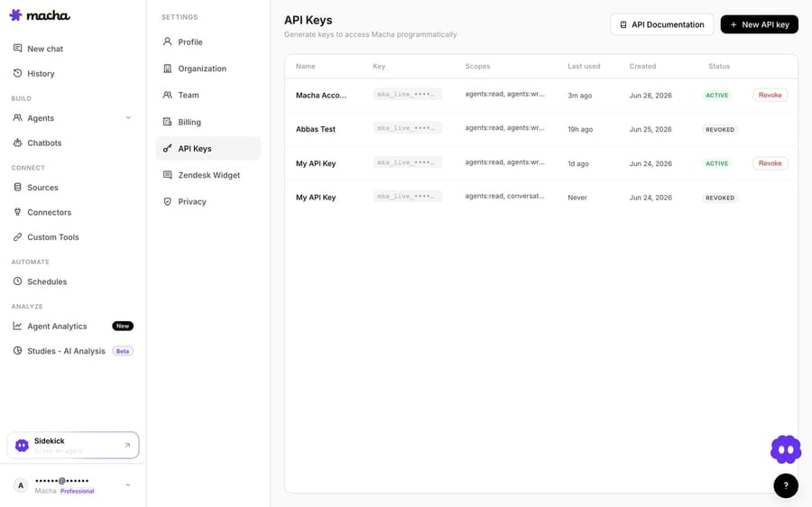Image resolution: width=812 pixels, height=507 pixels.
Task: Click the Connectors plug icon
Action: point(18,212)
